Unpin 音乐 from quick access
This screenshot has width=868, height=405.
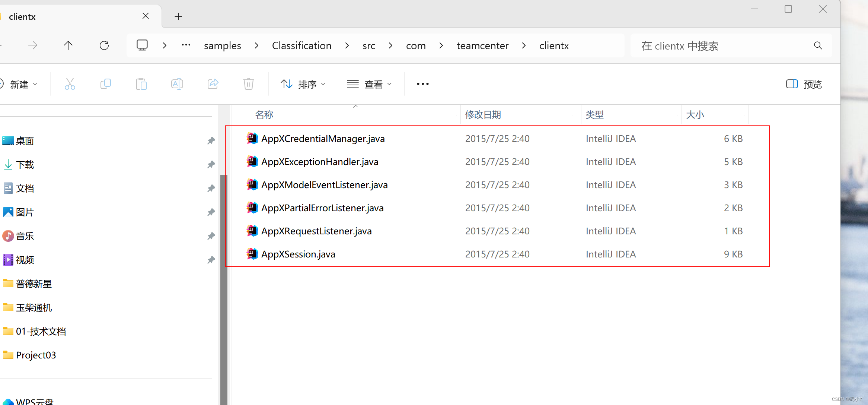tap(211, 236)
